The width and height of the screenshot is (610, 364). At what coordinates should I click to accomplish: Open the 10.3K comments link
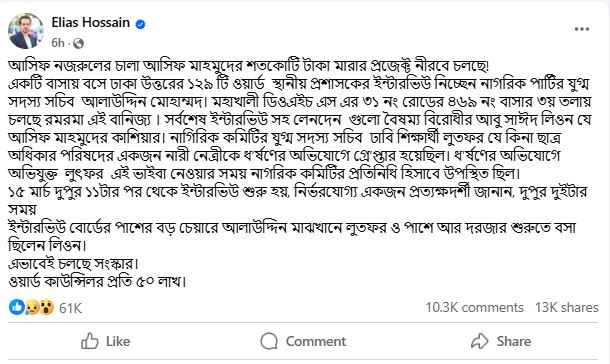click(x=474, y=308)
